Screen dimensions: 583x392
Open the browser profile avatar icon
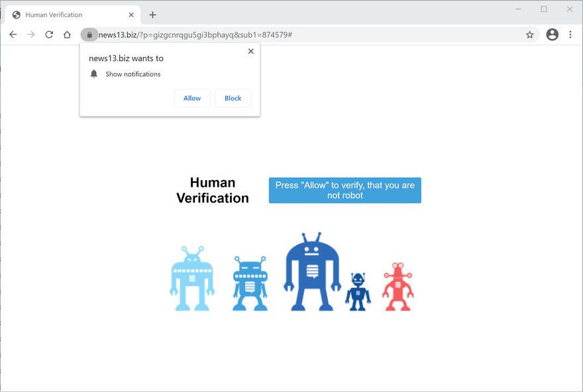click(552, 34)
